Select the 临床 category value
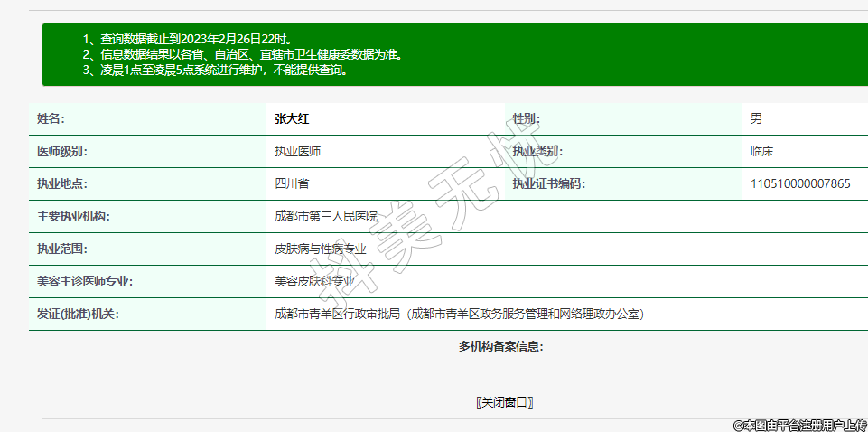The width and height of the screenshot is (868, 432). [762, 151]
